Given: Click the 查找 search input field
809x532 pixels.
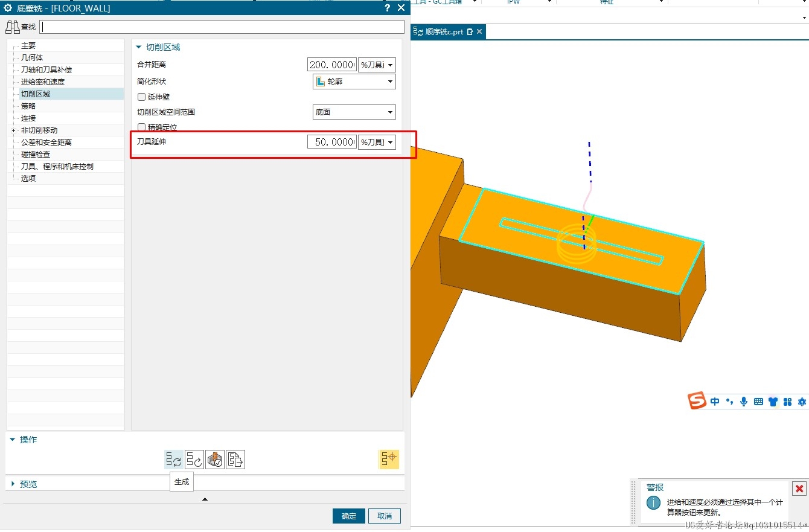Looking at the screenshot, I should (222, 27).
